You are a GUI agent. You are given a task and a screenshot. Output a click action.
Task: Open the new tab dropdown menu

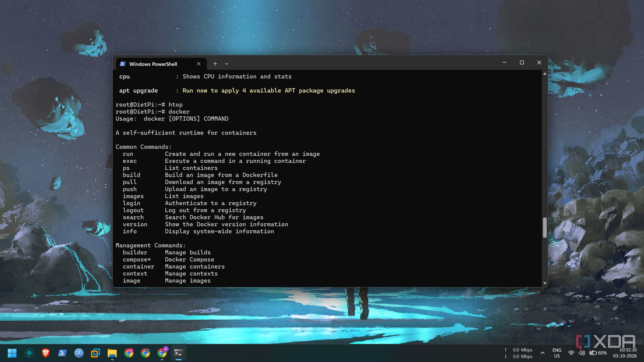pos(227,64)
